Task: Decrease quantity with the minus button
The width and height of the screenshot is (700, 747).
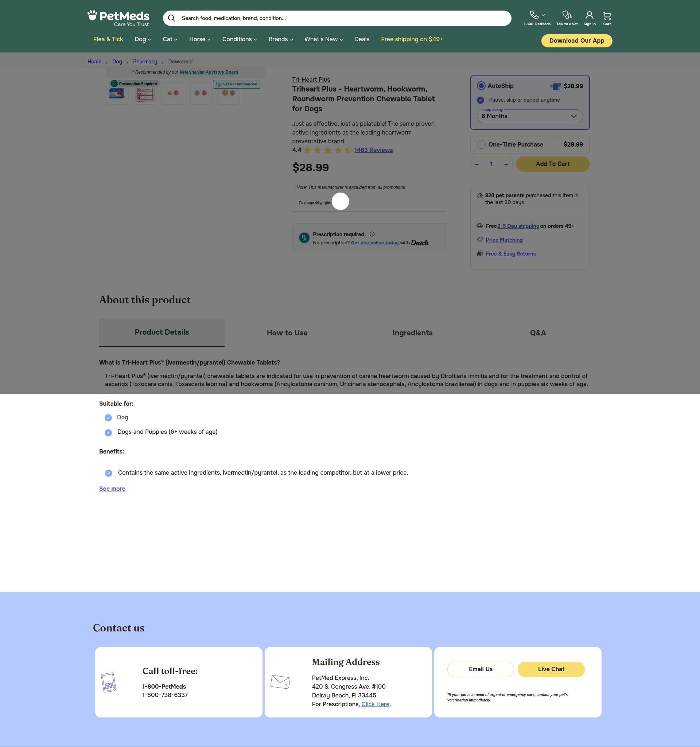Action: coord(477,164)
